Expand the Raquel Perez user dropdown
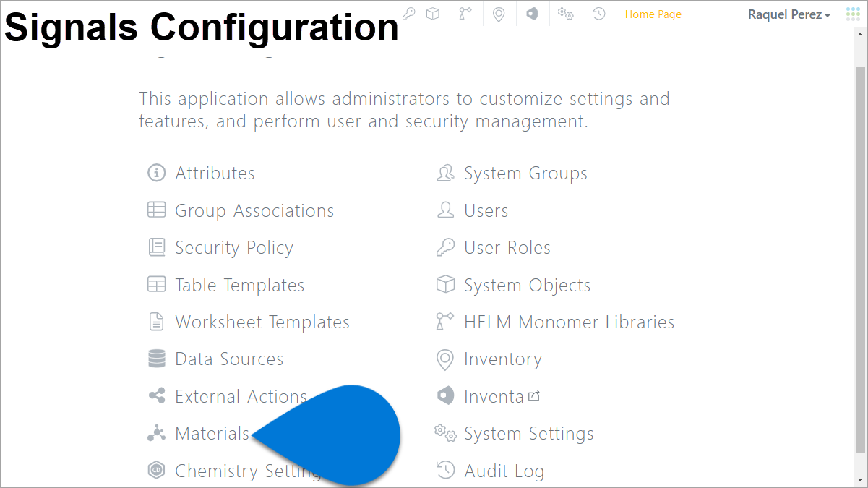This screenshot has height=488, width=868. click(788, 14)
